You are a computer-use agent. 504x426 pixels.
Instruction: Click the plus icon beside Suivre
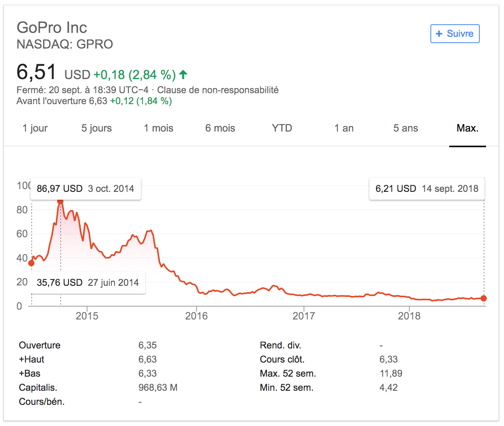point(439,34)
